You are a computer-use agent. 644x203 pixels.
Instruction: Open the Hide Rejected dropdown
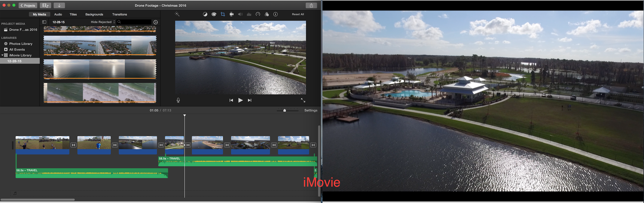pos(103,22)
